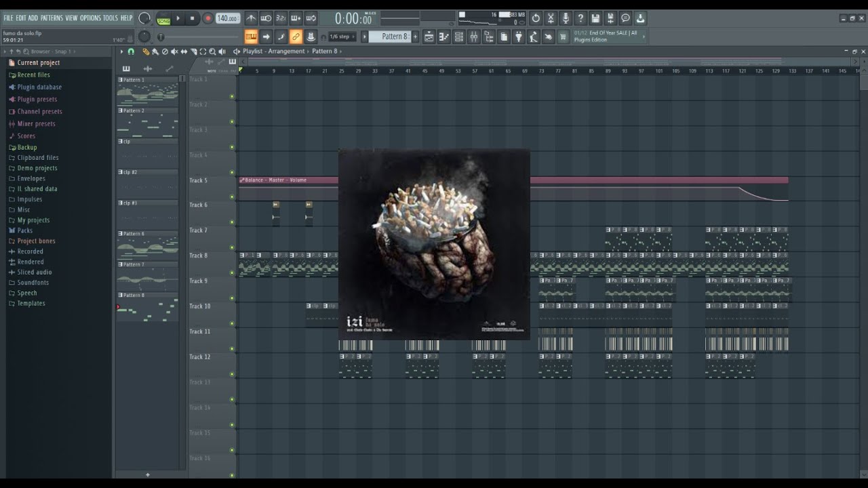Screen dimensions: 868x488
Task: Open the Mixer view icon
Action: [473, 37]
